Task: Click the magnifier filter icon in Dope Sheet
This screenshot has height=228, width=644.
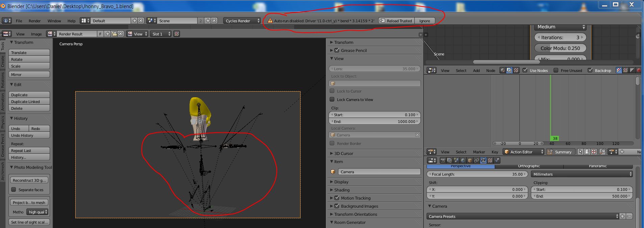Action: coord(602,152)
